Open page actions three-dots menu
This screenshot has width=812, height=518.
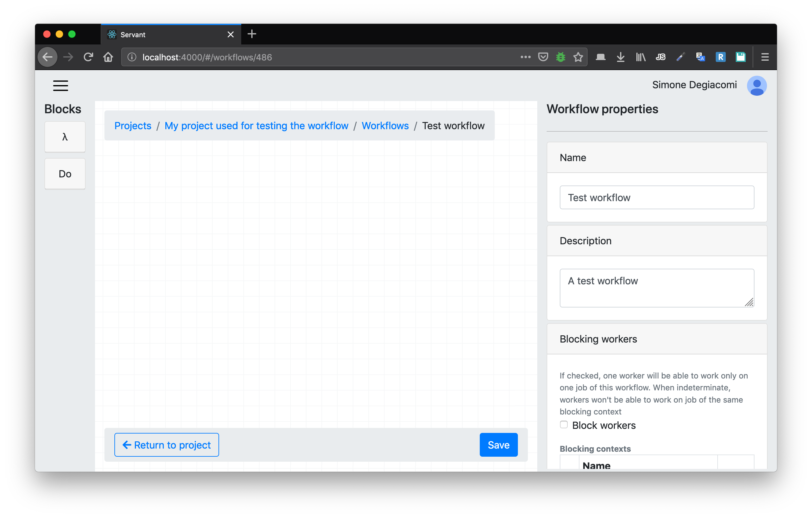pos(525,57)
